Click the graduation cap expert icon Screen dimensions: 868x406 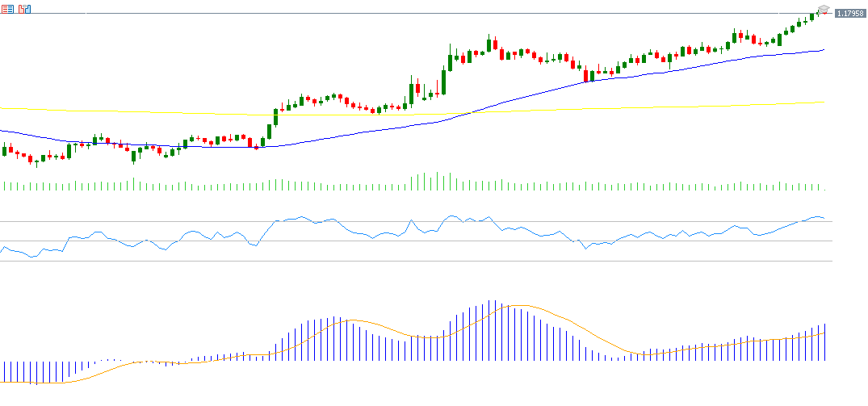823,9
